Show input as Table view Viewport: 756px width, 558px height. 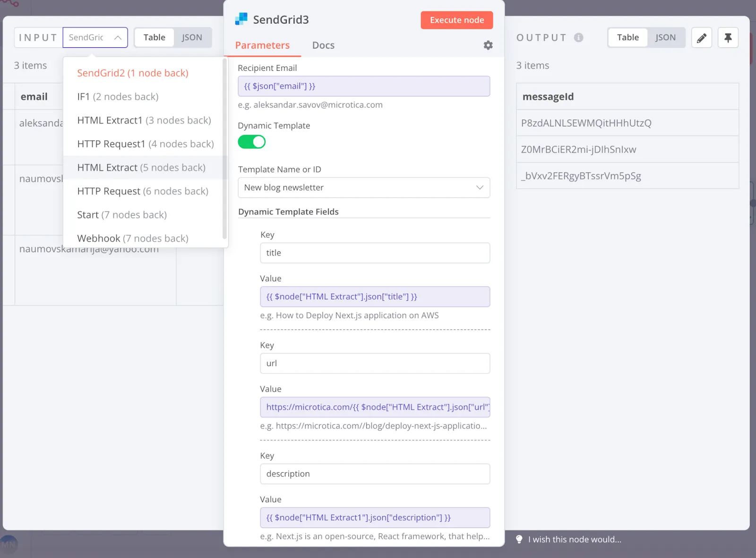(x=155, y=37)
